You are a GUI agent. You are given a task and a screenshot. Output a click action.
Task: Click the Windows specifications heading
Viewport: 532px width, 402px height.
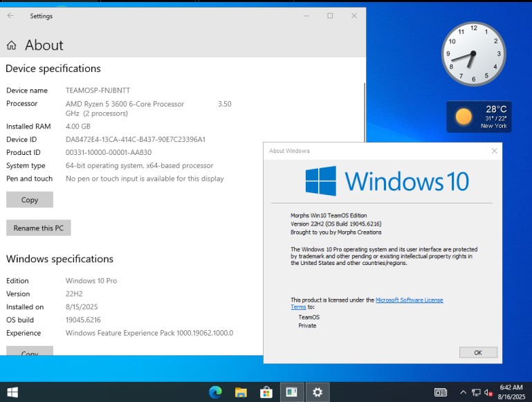(59, 259)
